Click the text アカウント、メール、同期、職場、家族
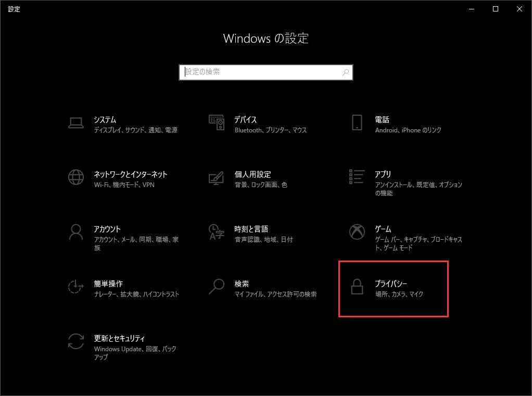 pos(136,243)
